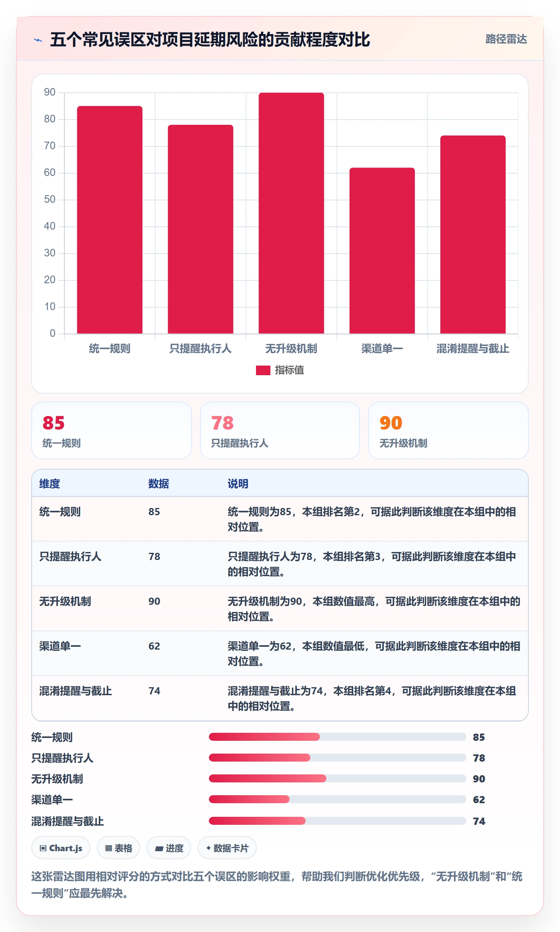The width and height of the screenshot is (560, 932).
Task: Click the Chart.js tag chip
Action: coord(61,848)
